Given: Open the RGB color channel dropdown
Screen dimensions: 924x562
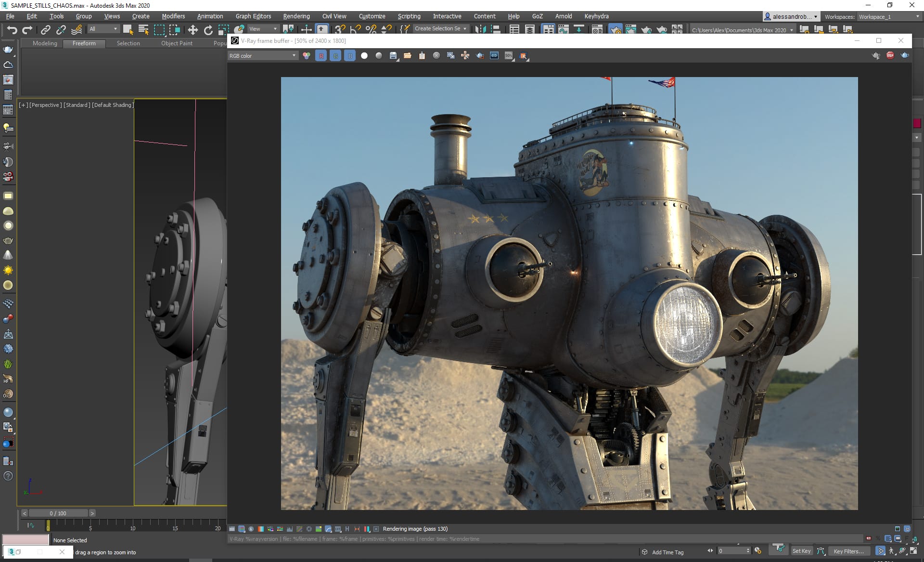Looking at the screenshot, I should 263,56.
